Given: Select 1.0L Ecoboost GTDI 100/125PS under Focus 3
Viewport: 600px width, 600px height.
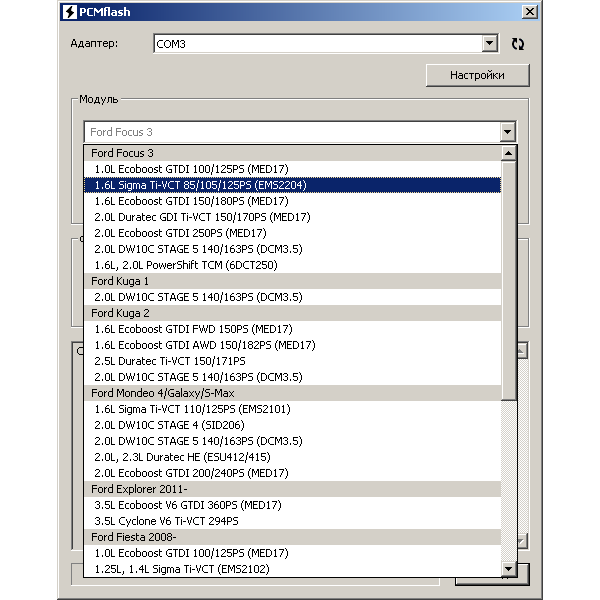Looking at the screenshot, I should click(292, 169).
